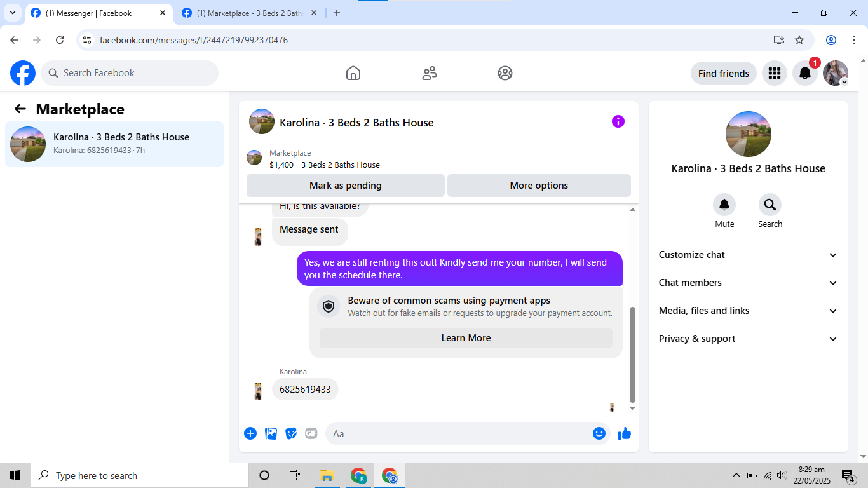
Task: Switch to the Marketplace browser tab
Action: [x=250, y=13]
